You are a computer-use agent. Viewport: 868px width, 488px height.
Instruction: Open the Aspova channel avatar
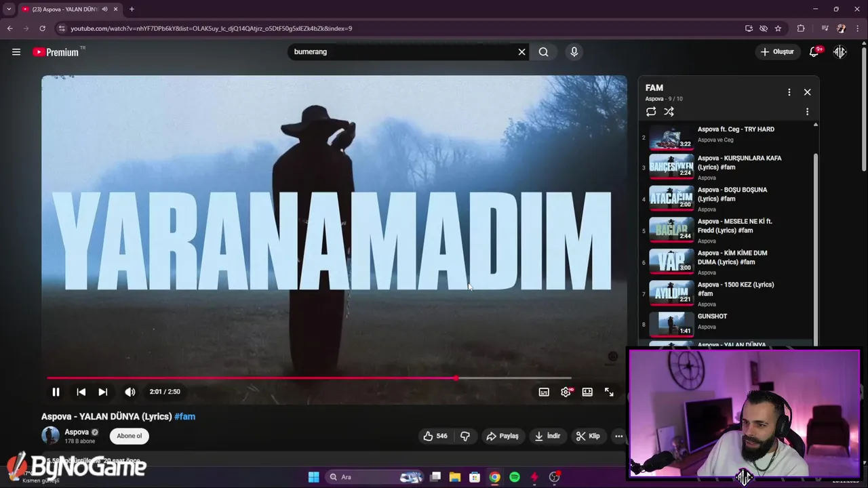coord(50,436)
